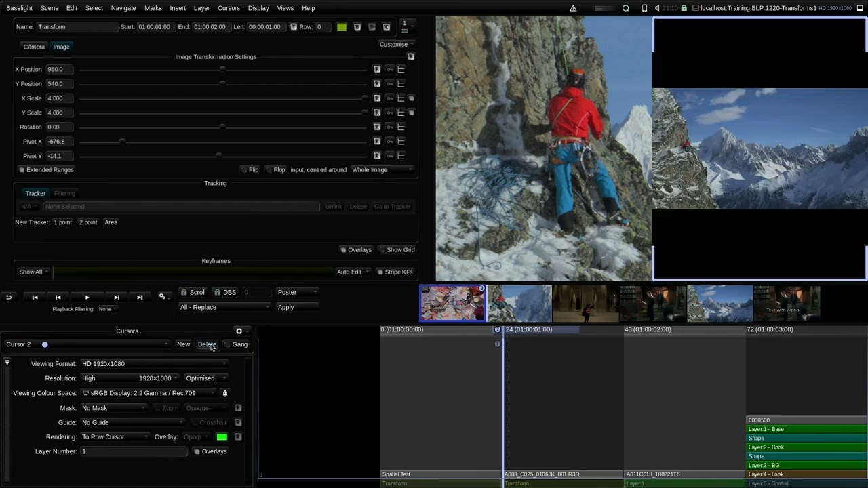Click the search magnifier icon in top bar
The height and width of the screenshot is (488, 868).
pyautogui.click(x=626, y=8)
